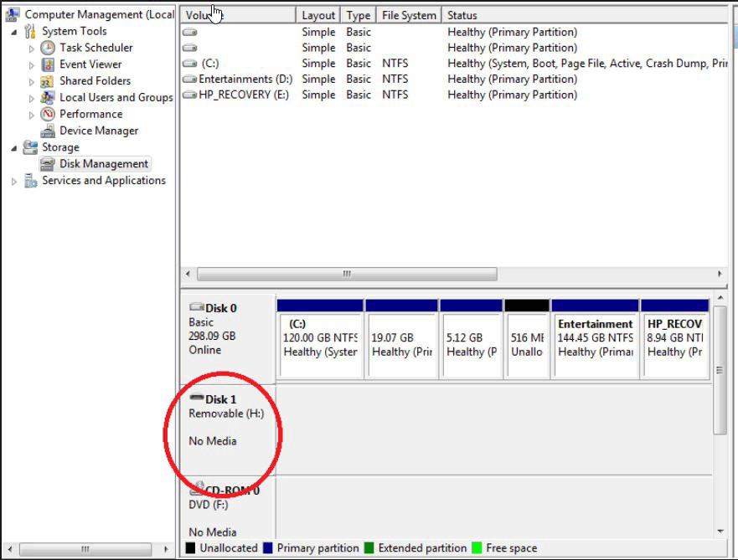
Task: Select the Entertainment (D:) volume row
Action: (454, 79)
